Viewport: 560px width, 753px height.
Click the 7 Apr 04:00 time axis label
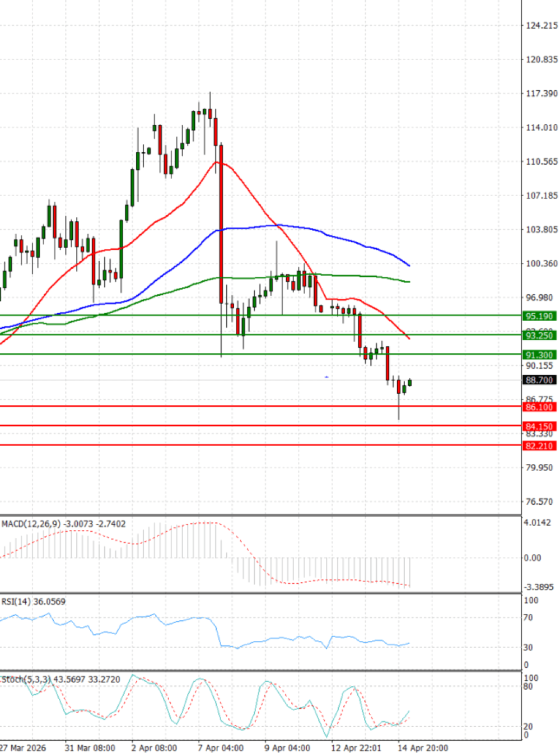220,748
